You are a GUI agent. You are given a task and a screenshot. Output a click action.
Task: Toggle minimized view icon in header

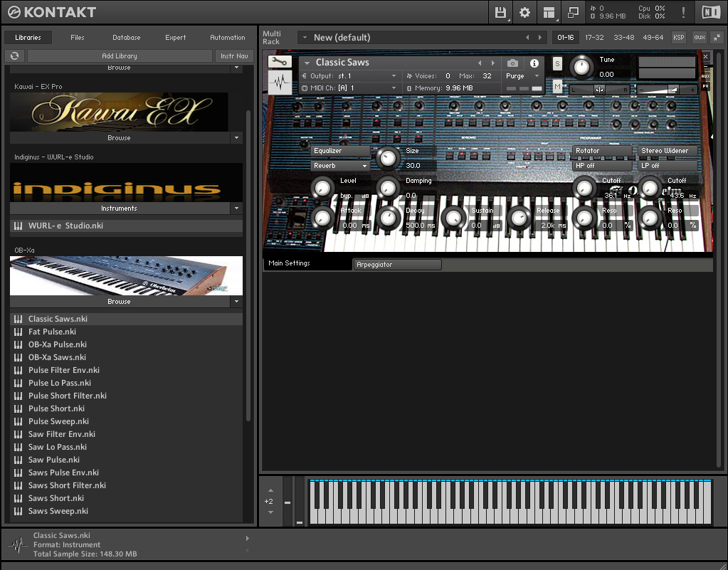tap(574, 13)
